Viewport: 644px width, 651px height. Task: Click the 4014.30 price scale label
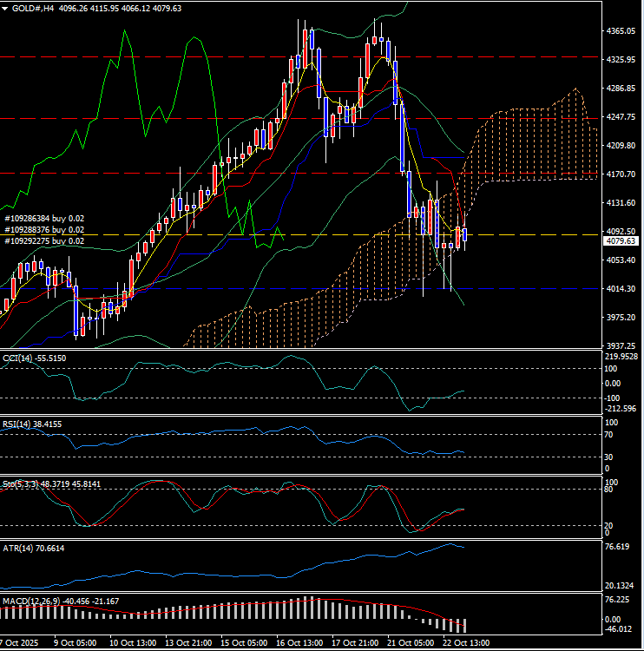click(x=621, y=289)
